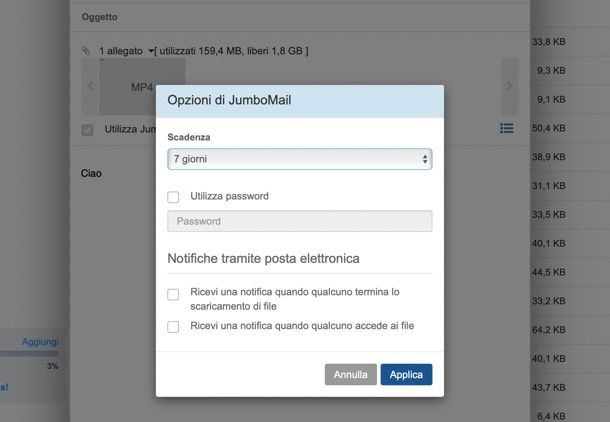Select the 33,2 KB message size entry
Screen dimensions: 610x422
click(x=549, y=301)
